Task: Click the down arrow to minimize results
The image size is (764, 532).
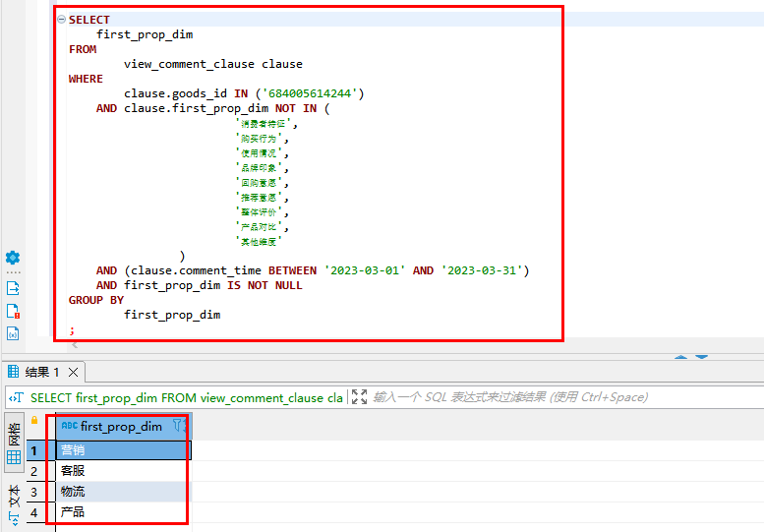Action: point(702,357)
